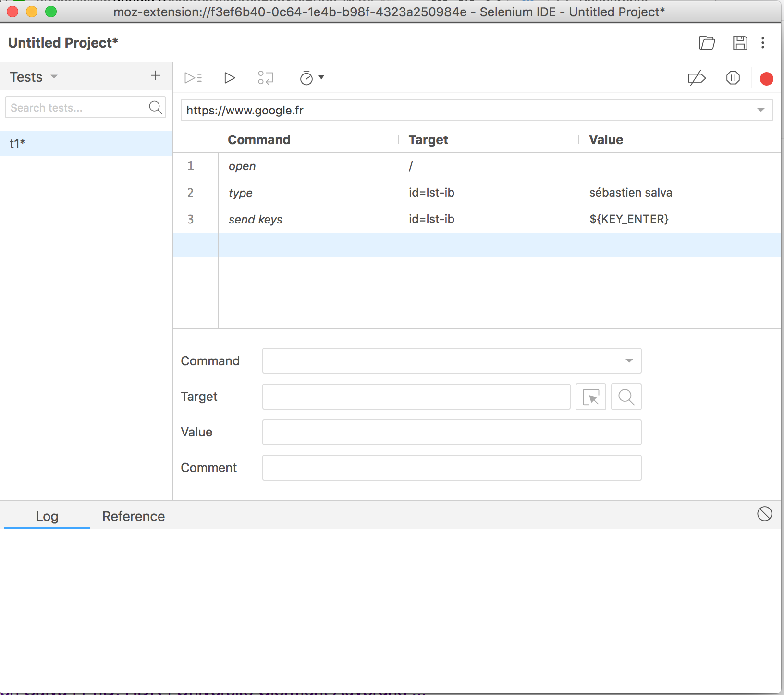
Task: Save the project with the disk icon
Action: tap(740, 43)
